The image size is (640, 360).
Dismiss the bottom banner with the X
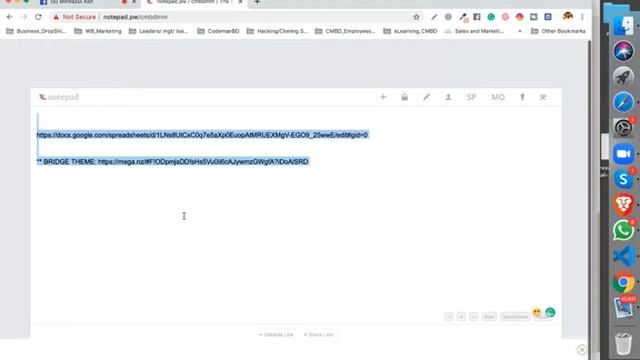582,350
